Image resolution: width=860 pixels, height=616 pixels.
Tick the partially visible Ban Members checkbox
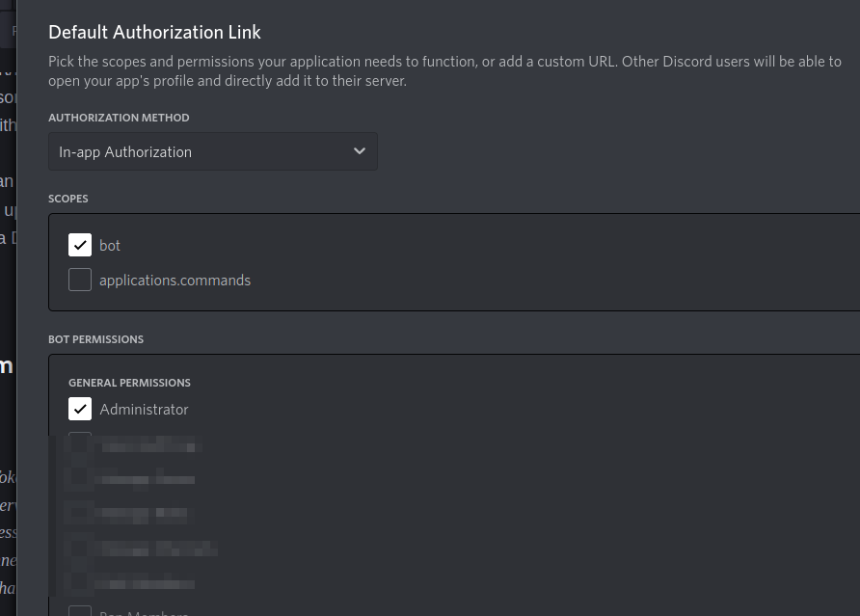(x=80, y=611)
